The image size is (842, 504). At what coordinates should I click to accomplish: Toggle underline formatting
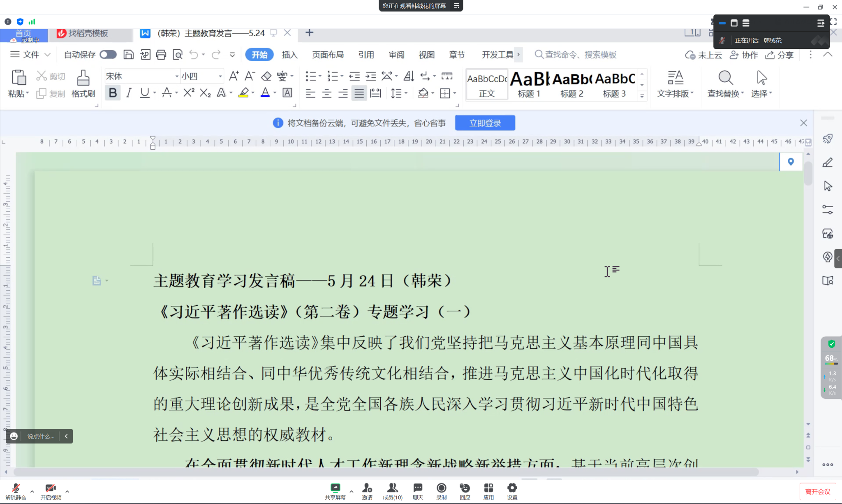pos(144,93)
